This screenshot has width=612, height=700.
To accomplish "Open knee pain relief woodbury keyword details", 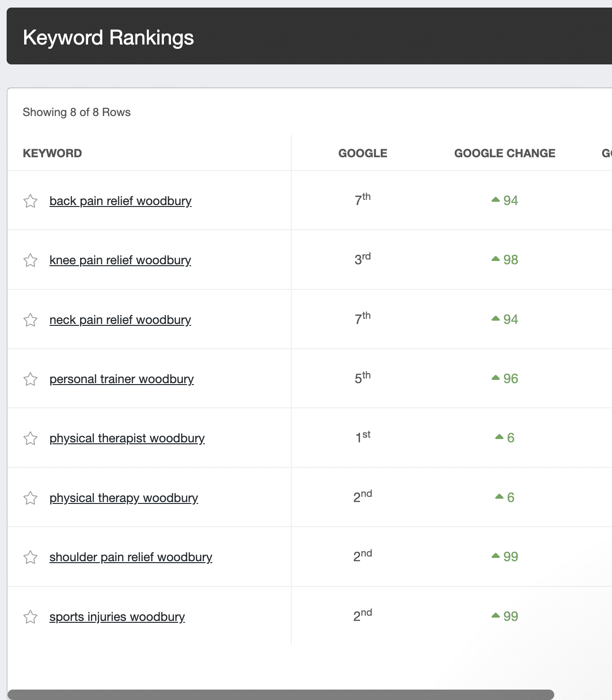I will point(120,260).
